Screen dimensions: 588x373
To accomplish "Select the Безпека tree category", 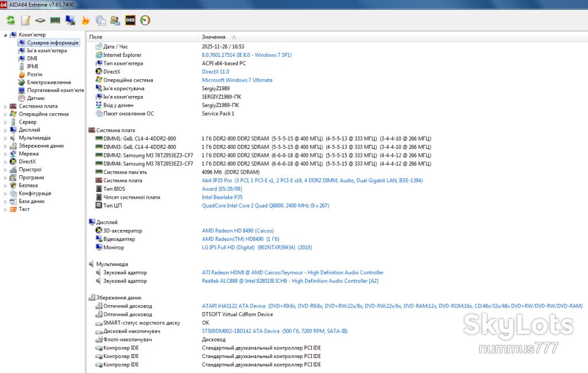I will [29, 186].
